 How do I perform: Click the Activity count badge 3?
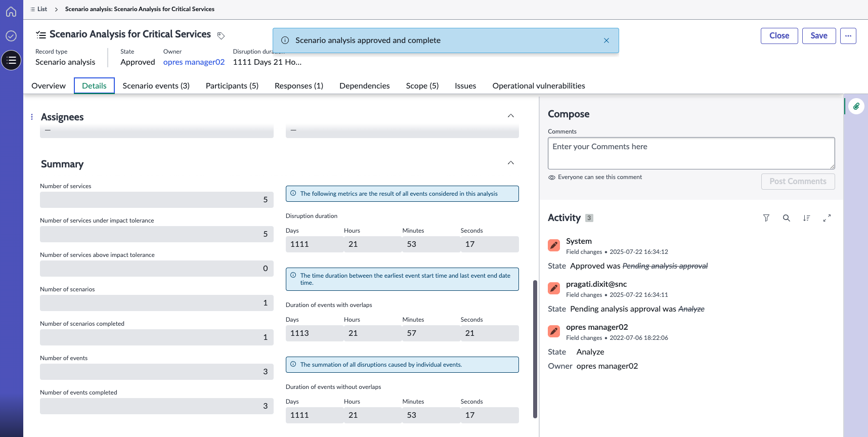589,218
